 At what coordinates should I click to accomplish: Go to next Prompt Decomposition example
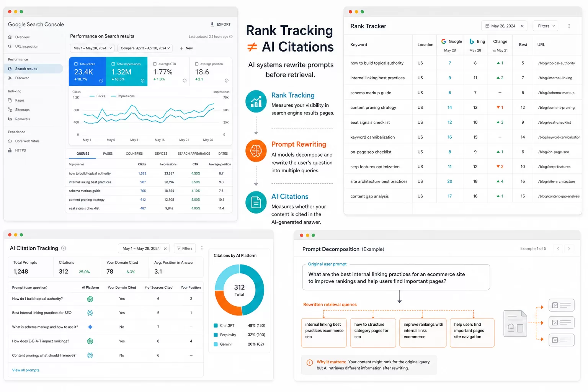[x=569, y=249]
